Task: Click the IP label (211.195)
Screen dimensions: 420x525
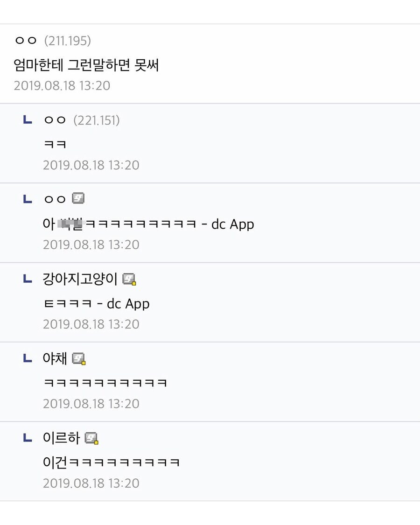Action: pos(67,41)
